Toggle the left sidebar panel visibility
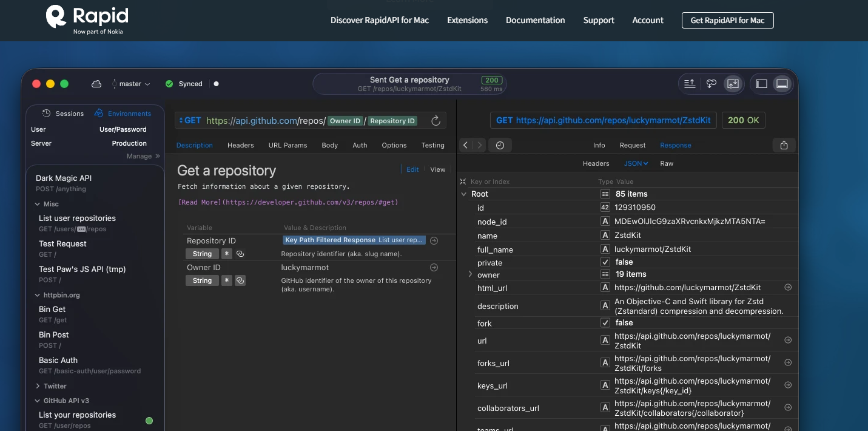868x431 pixels. [762, 84]
